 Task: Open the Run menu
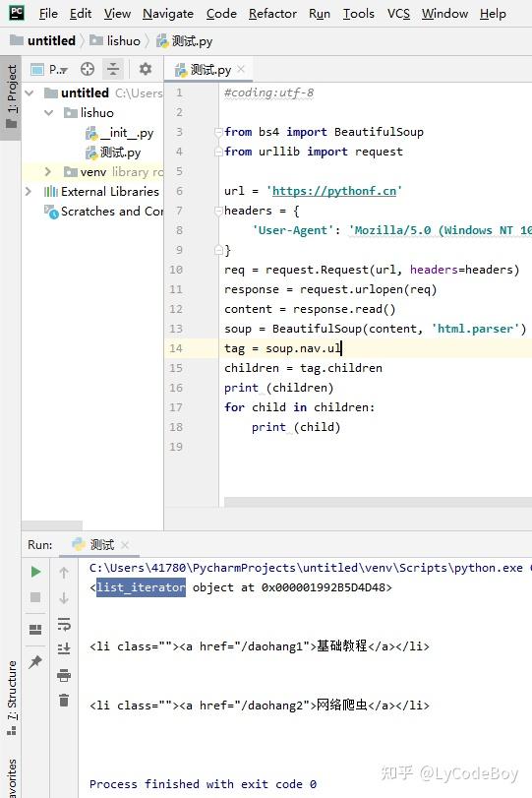click(320, 13)
